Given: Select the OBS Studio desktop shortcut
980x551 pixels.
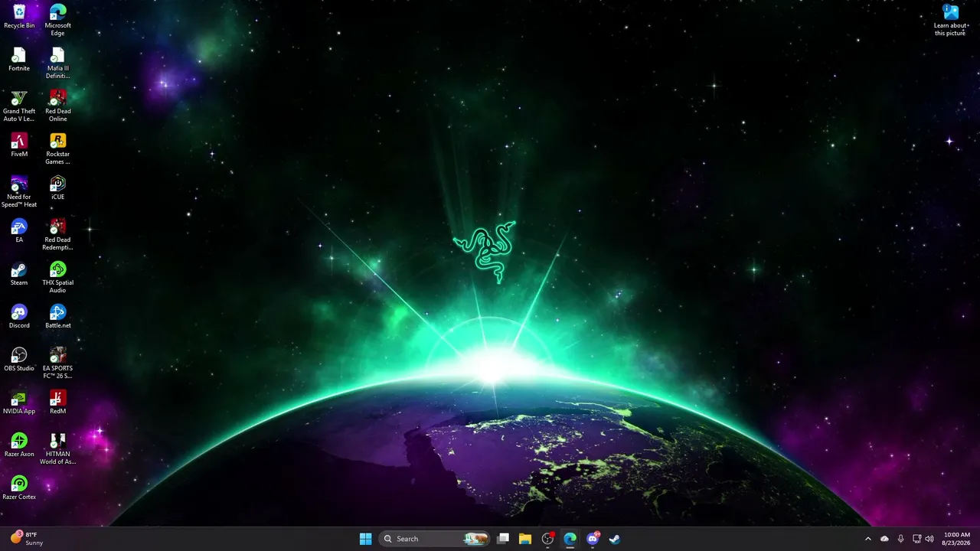Looking at the screenshot, I should tap(19, 360).
